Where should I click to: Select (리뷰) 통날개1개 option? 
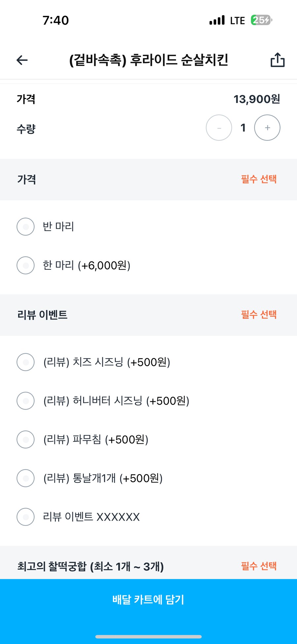(26, 478)
